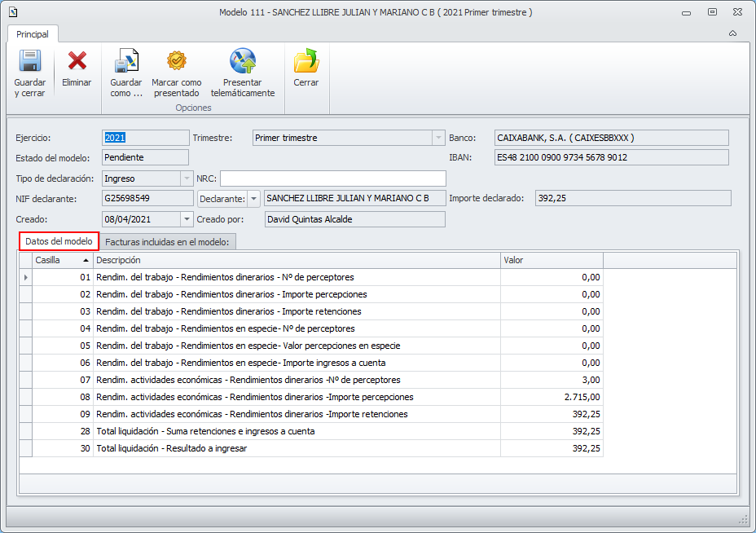Select the Principal ribbon tab
This screenshot has height=533, width=756.
[33, 34]
